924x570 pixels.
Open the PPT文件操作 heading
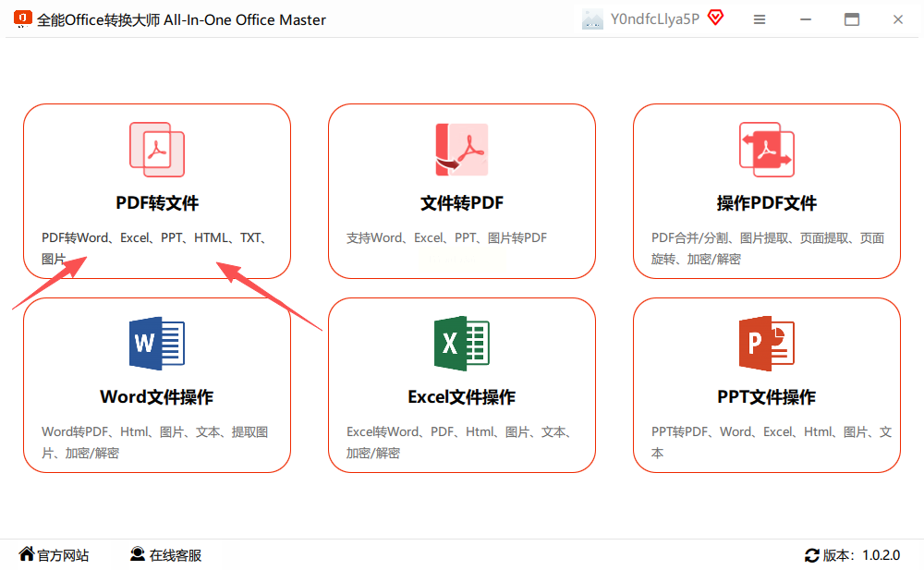[767, 396]
